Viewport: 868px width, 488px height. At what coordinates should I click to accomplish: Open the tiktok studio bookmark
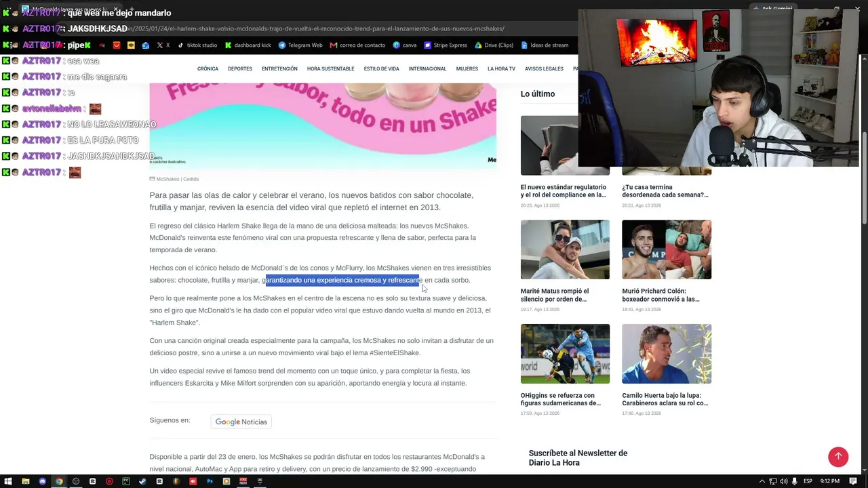tap(197, 45)
